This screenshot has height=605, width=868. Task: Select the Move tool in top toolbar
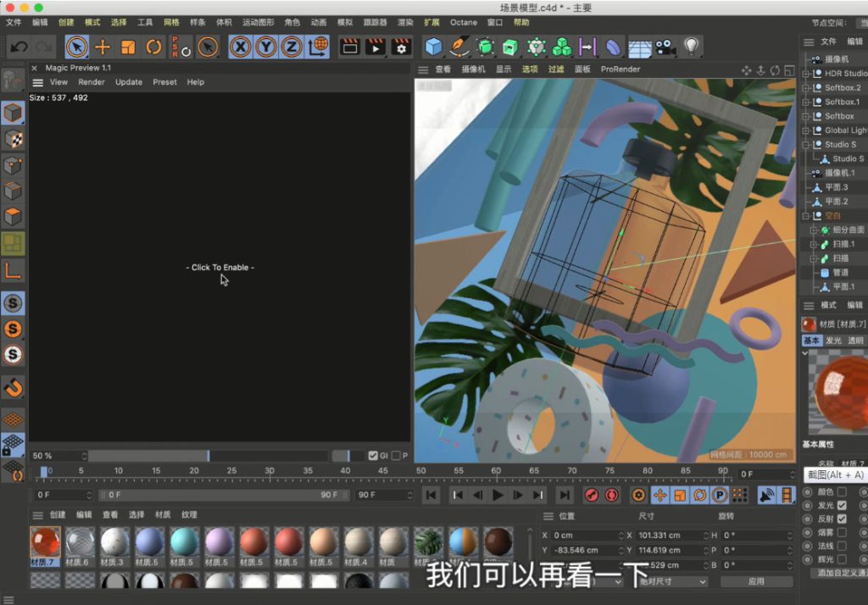[103, 47]
